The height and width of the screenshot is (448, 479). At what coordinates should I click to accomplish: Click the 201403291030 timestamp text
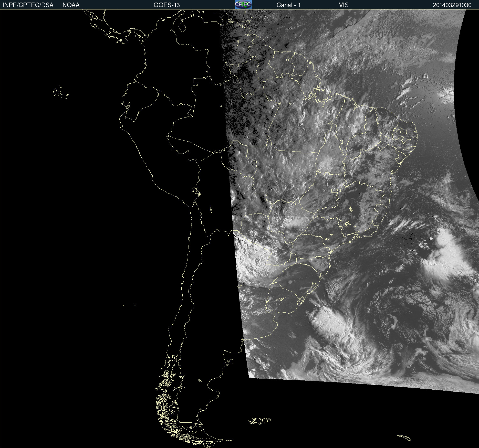point(452,5)
